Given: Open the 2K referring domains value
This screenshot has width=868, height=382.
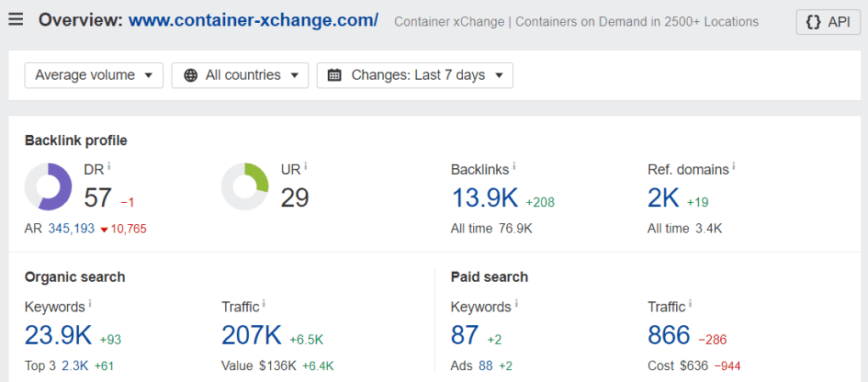Looking at the screenshot, I should pyautogui.click(x=663, y=198).
